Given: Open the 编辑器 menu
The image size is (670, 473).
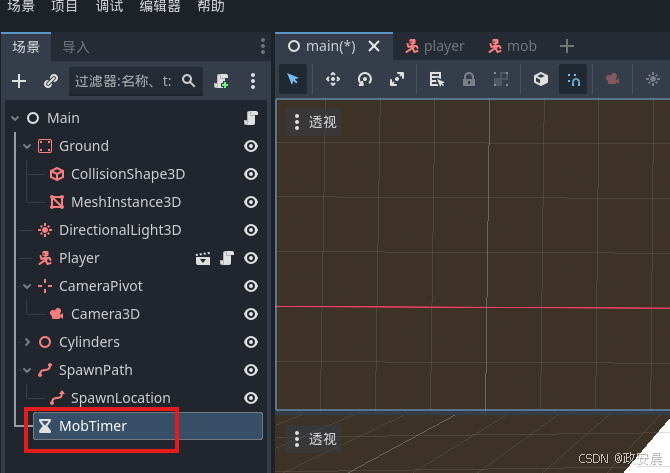Looking at the screenshot, I should tap(160, 6).
